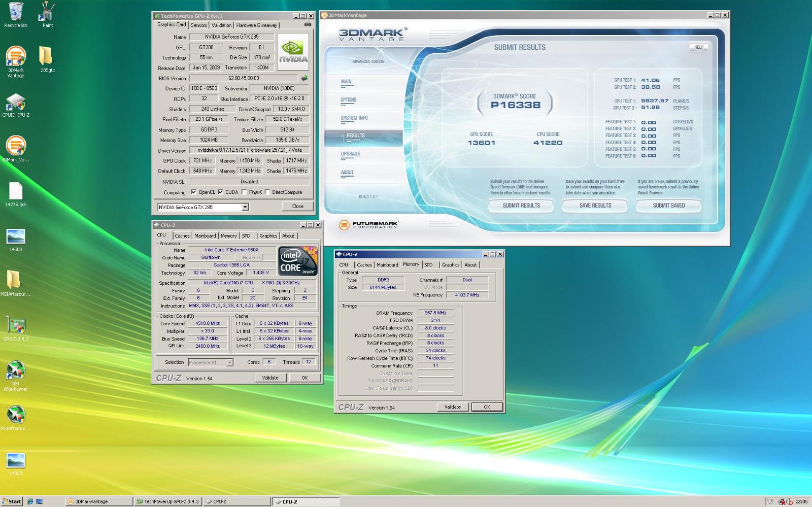This screenshot has width=812, height=507.
Task: Open the 3DMark Vantage desktop shortcut
Action: (x=16, y=61)
